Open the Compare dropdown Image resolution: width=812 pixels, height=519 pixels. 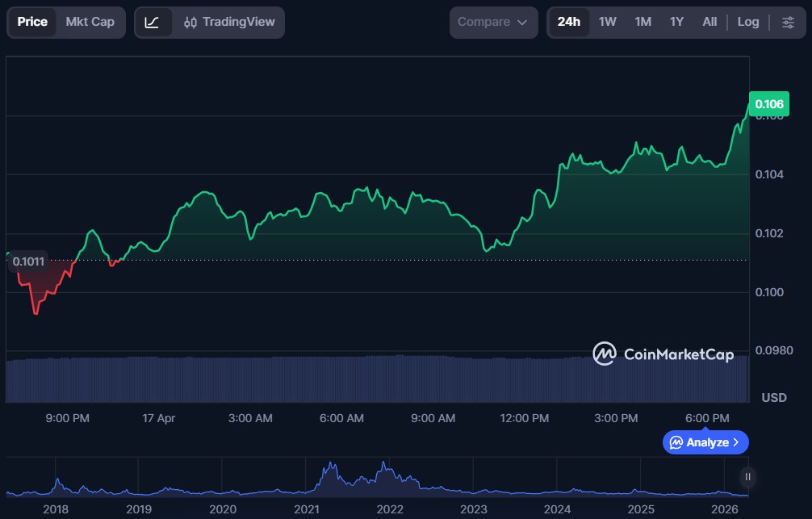tap(492, 22)
